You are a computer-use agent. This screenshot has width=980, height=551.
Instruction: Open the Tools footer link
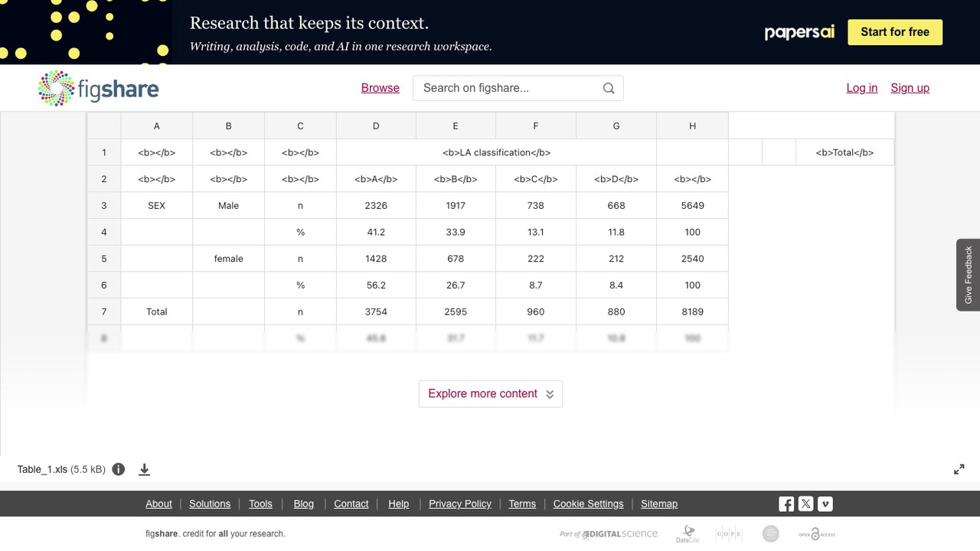[x=260, y=504]
